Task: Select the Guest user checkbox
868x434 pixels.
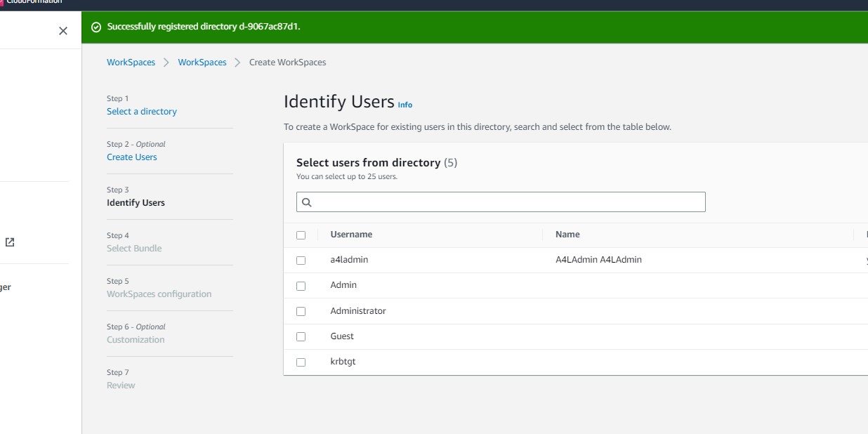Action: pos(301,336)
